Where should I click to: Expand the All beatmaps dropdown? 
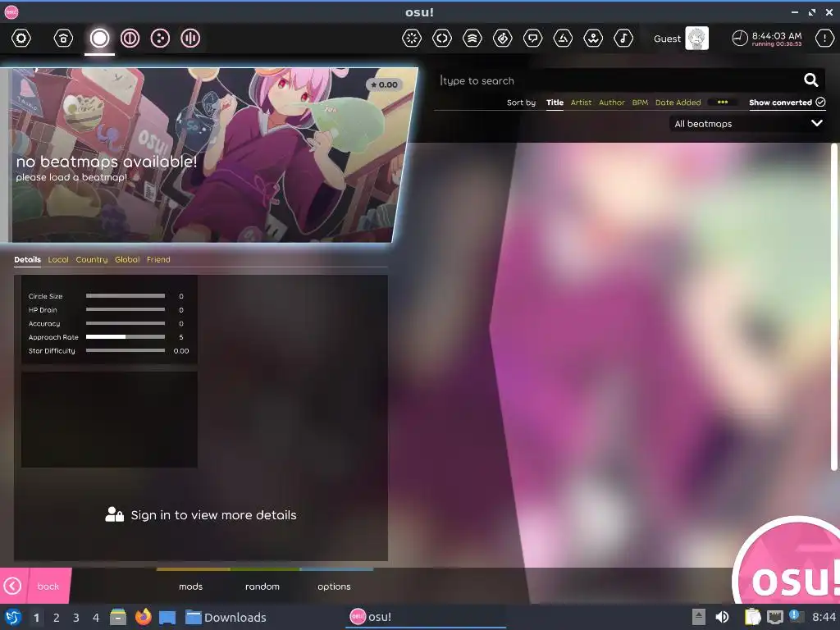click(746, 124)
